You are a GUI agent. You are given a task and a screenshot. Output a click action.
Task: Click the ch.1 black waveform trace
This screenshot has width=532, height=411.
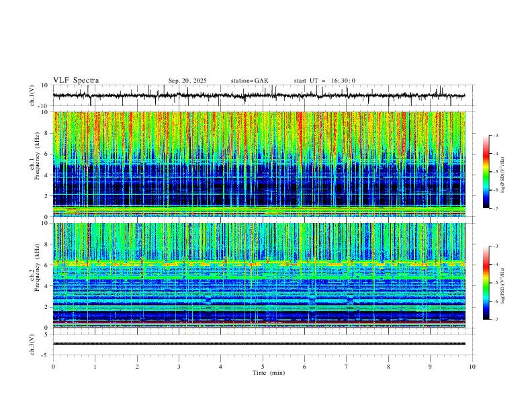point(259,95)
